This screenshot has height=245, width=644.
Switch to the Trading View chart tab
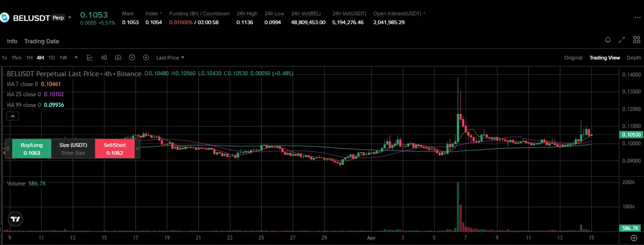coord(604,58)
